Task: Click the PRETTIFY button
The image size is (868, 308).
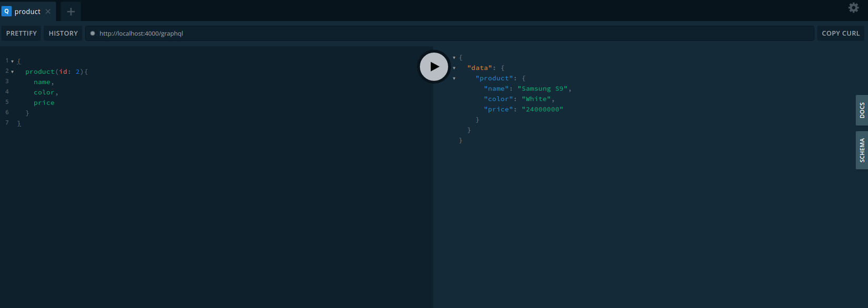Action: tap(22, 33)
